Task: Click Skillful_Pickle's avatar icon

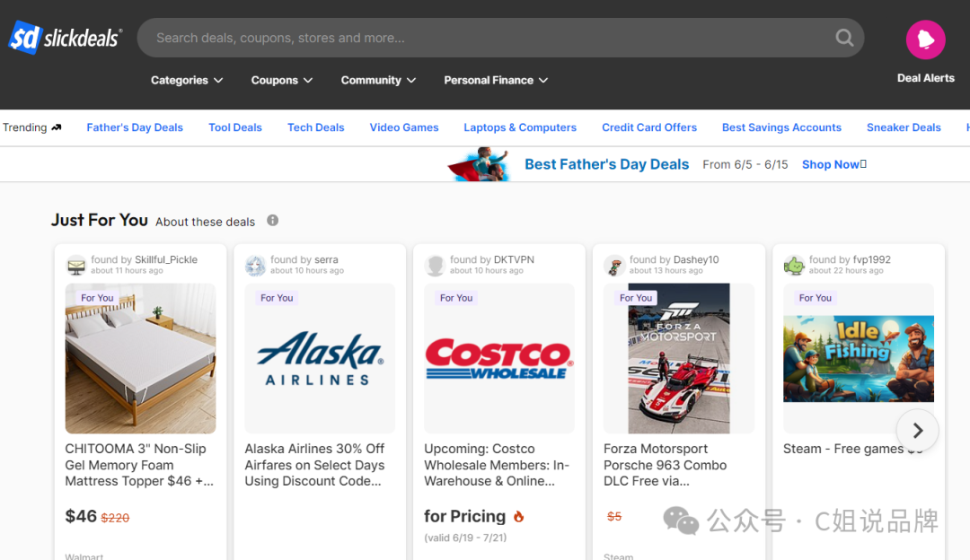Action: pyautogui.click(x=76, y=266)
